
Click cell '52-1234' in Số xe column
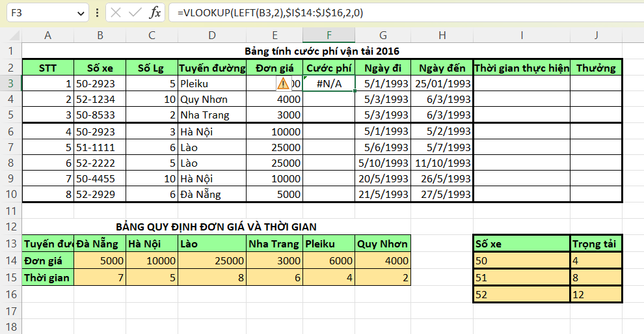tap(100, 99)
